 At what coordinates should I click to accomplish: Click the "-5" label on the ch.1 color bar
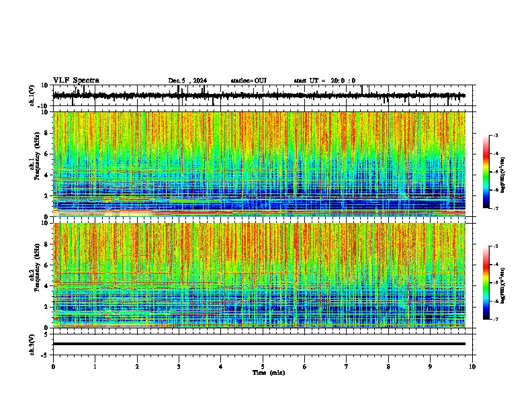[495, 172]
